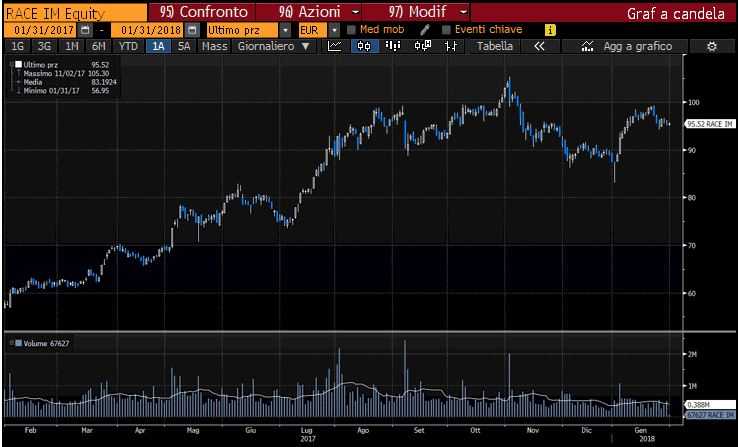Open calendar for end date 01/31/2018

click(192, 30)
